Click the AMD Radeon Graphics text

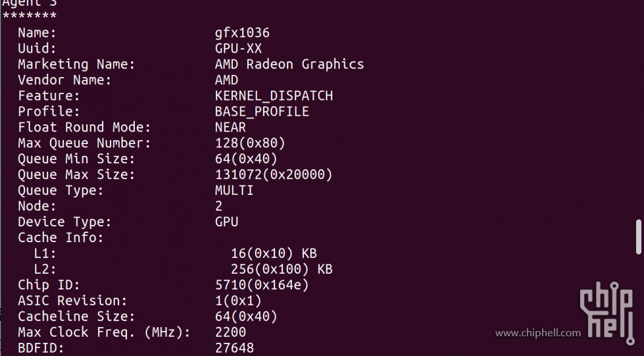289,64
